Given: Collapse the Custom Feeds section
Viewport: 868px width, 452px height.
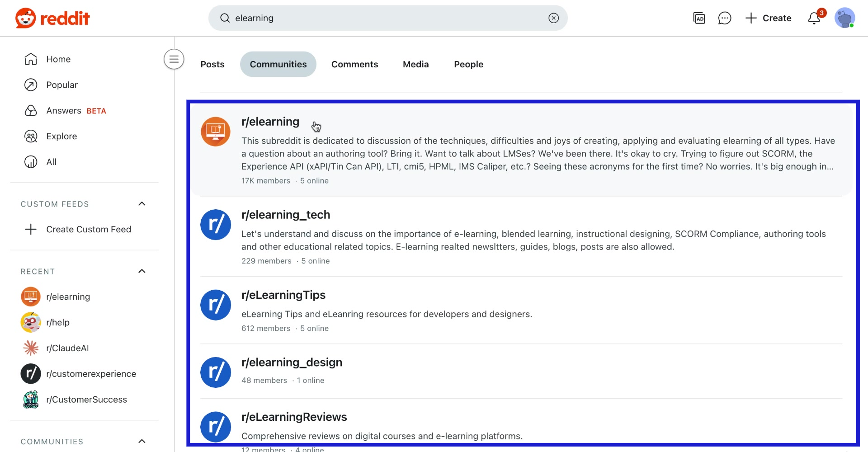Looking at the screenshot, I should [x=142, y=204].
